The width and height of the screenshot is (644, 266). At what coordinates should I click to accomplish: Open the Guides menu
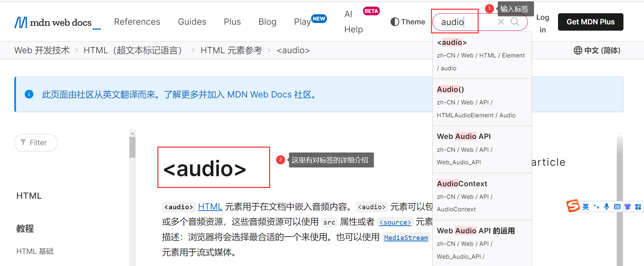click(192, 22)
